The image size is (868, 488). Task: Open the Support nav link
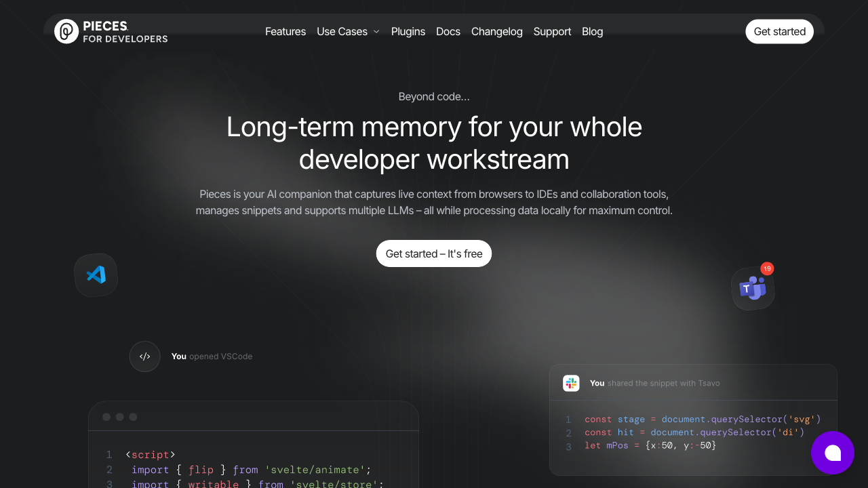coord(552,31)
